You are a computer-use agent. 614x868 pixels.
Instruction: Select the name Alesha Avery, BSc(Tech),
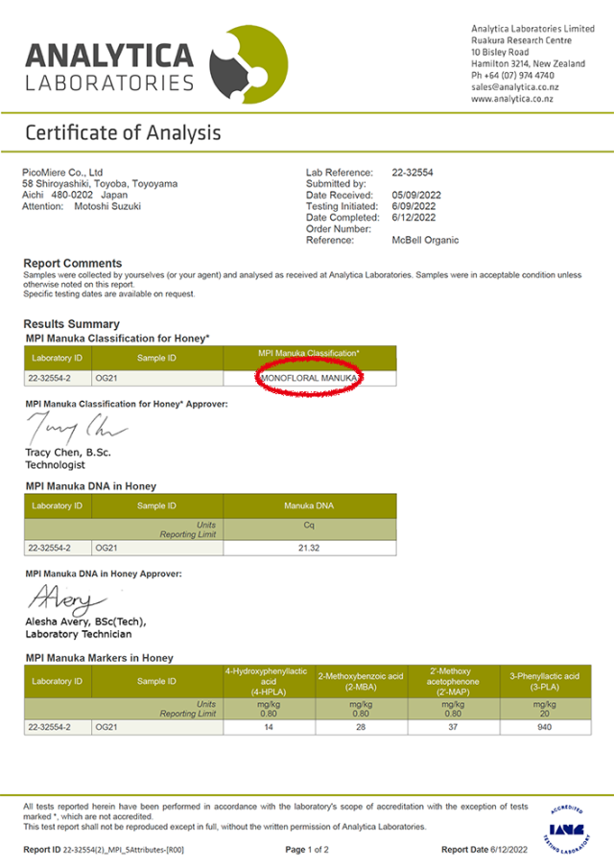[85, 622]
